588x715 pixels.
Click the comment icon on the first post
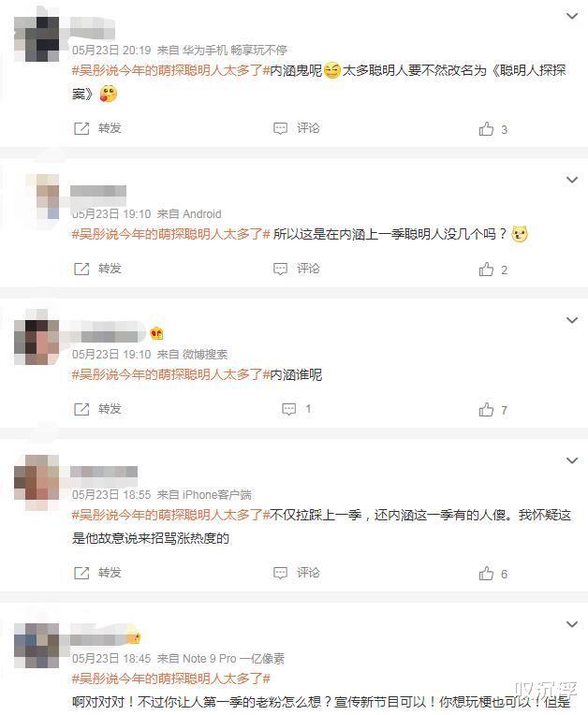pyautogui.click(x=280, y=128)
